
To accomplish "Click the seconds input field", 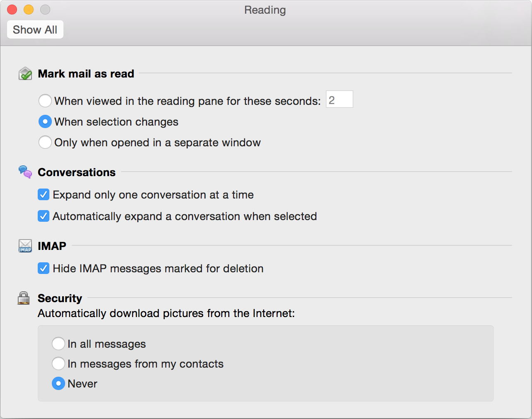I will [x=340, y=99].
